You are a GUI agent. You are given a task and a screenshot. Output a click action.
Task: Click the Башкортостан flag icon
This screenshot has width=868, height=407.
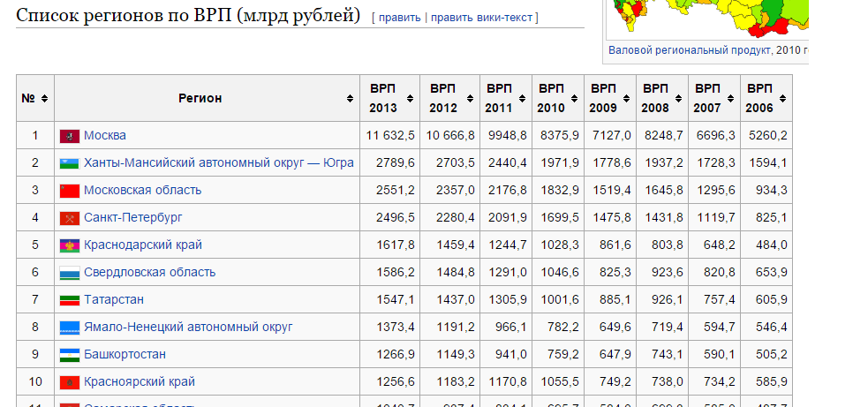(70, 355)
